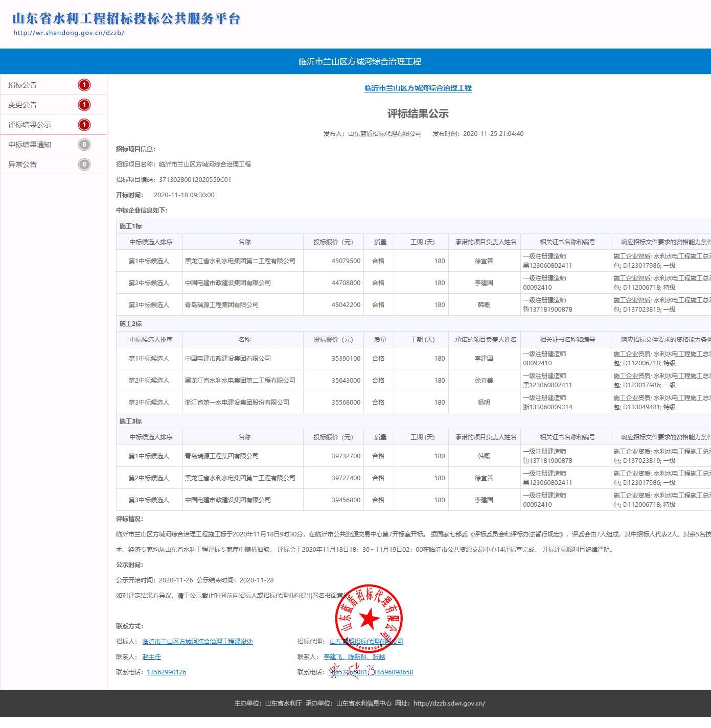Click the certificate number 浙133060809314

tap(547, 407)
